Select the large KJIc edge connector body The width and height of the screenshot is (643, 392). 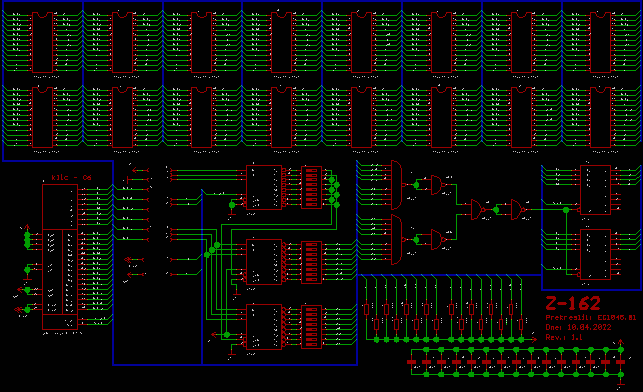coord(60,257)
